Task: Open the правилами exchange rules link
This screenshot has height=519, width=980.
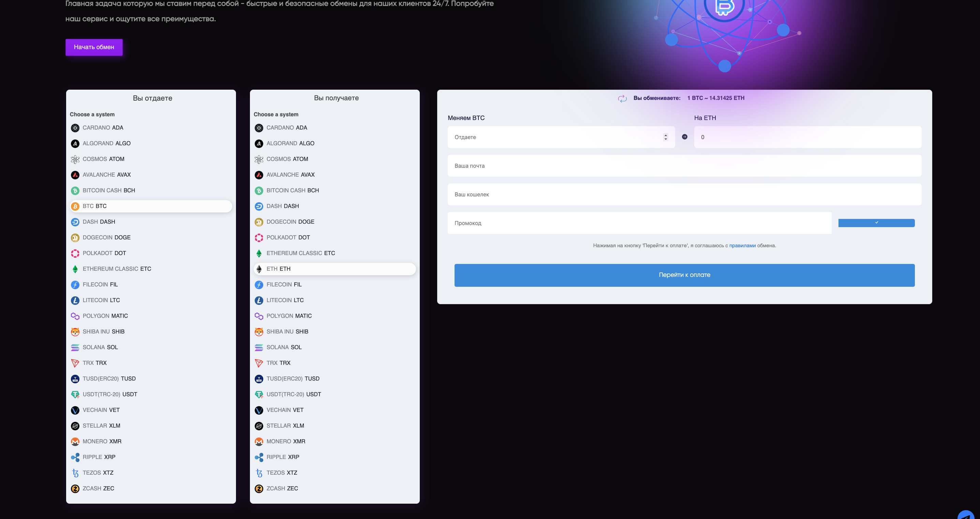Action: pos(742,246)
